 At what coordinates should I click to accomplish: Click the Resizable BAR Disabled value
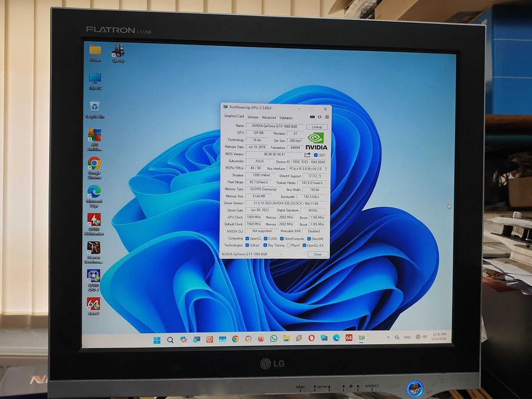pyautogui.click(x=314, y=231)
